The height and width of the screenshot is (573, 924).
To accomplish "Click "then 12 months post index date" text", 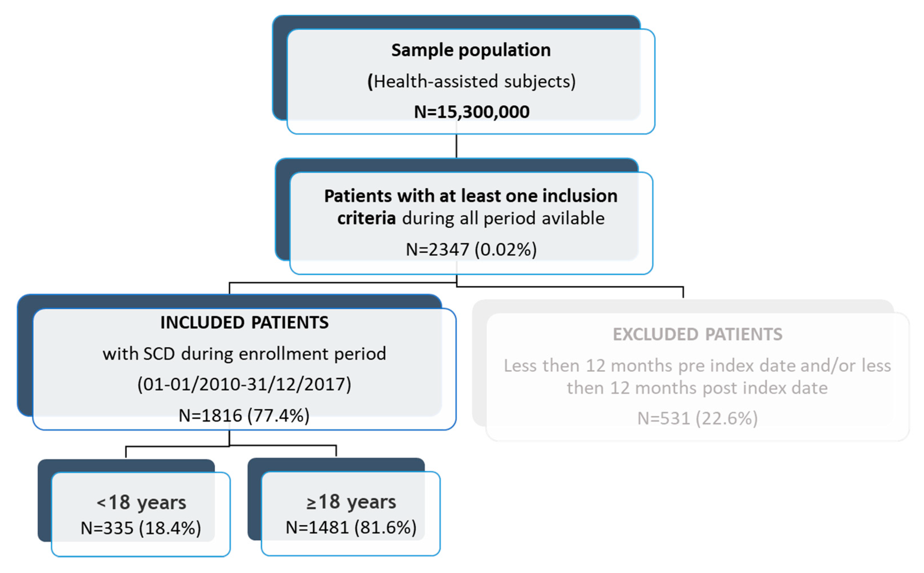I will tap(697, 388).
